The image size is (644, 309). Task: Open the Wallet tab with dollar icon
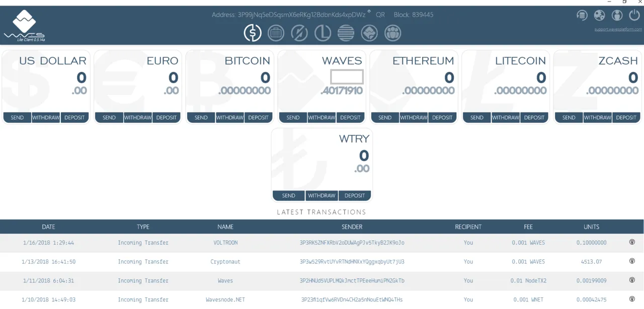(x=253, y=33)
